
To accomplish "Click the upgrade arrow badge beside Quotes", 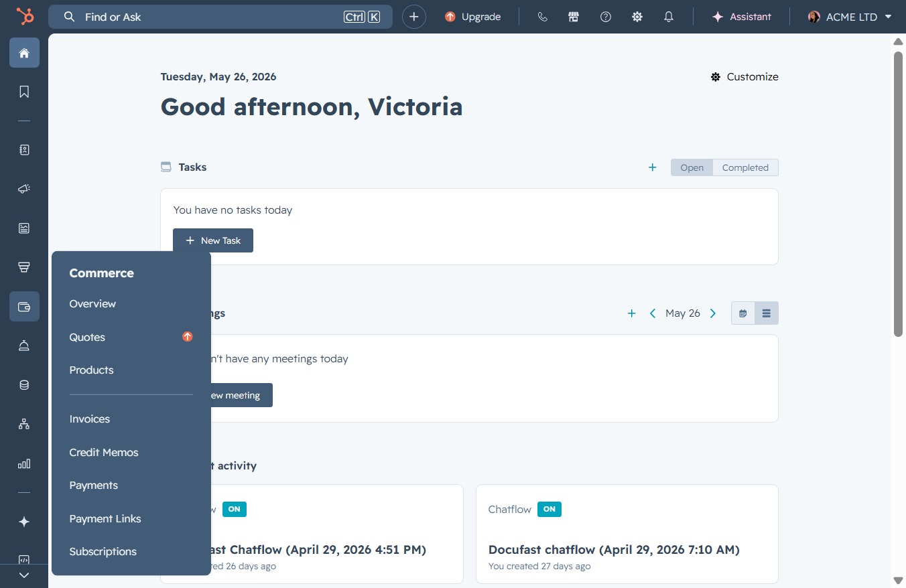I will (x=188, y=337).
